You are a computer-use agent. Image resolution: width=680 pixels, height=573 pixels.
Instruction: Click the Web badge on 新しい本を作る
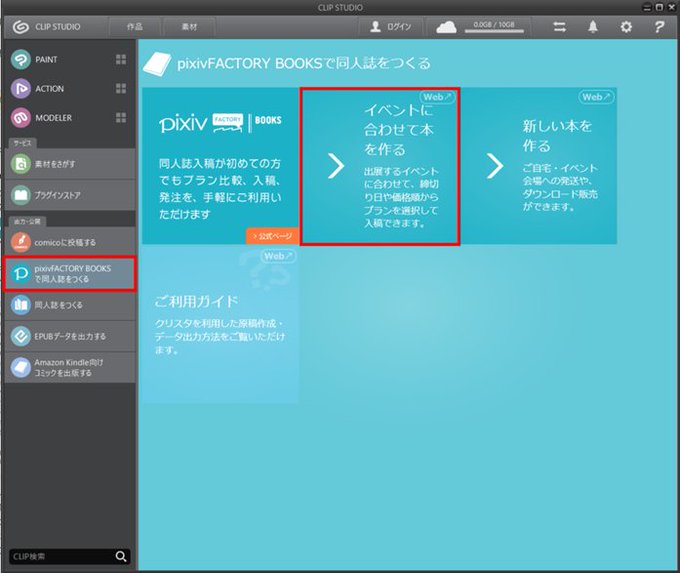pyautogui.click(x=596, y=97)
